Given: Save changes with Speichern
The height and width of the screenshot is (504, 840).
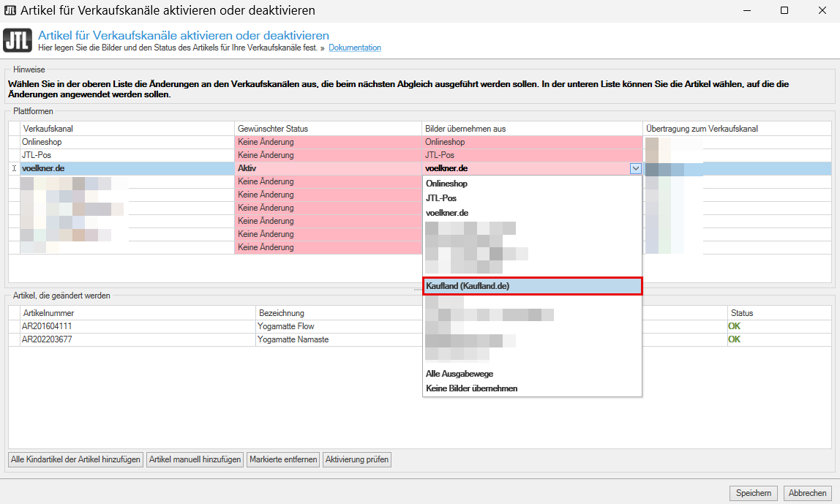Looking at the screenshot, I should coord(754,493).
